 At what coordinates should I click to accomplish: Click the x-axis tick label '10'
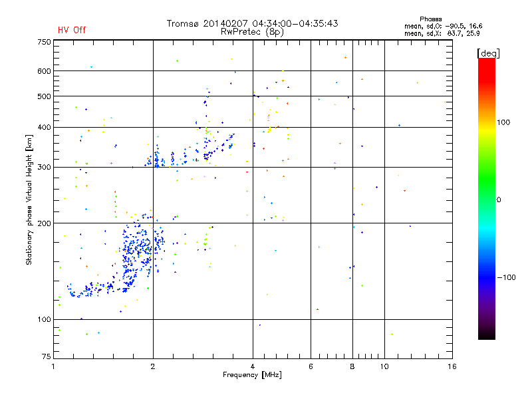tap(384, 366)
